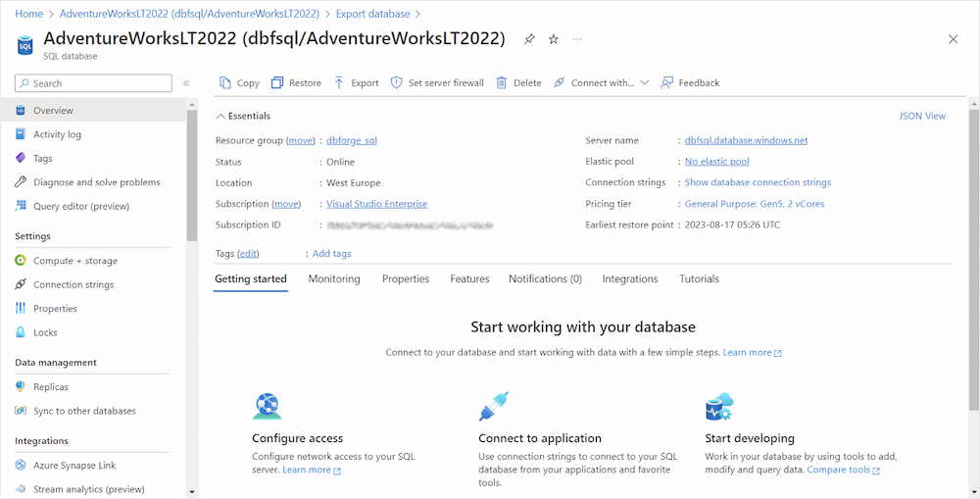980x499 pixels.
Task: Click the Compute + storage icon
Action: pos(21,261)
